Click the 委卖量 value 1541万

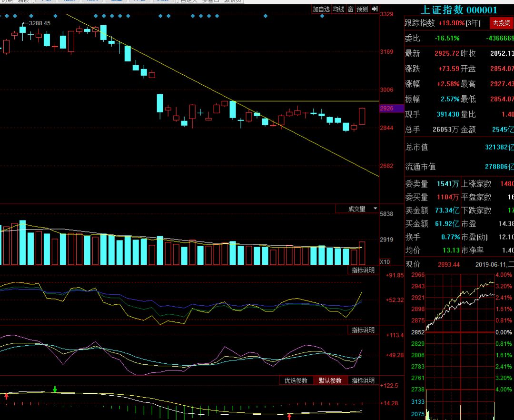(448, 184)
